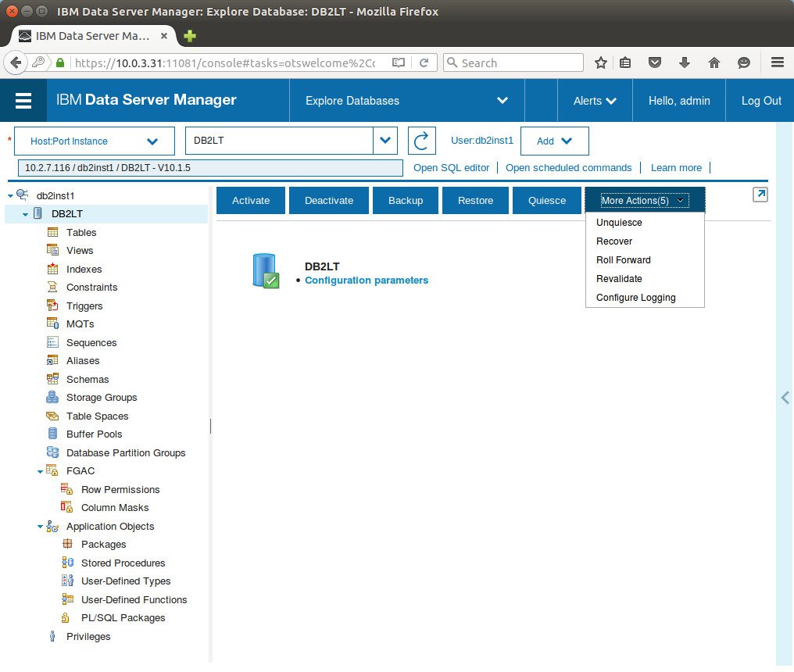794x672 pixels.
Task: Select Configure Logging menu entry
Action: point(645,297)
